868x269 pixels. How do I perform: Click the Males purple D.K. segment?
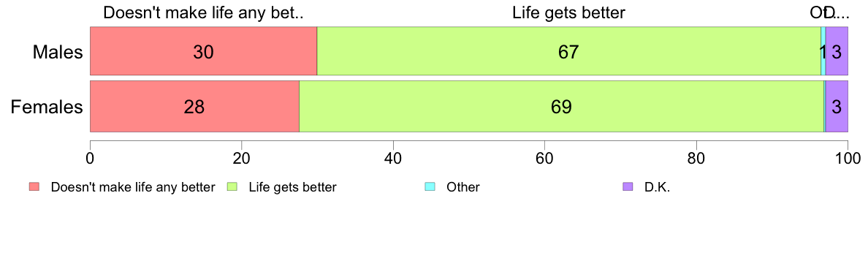[x=837, y=51]
